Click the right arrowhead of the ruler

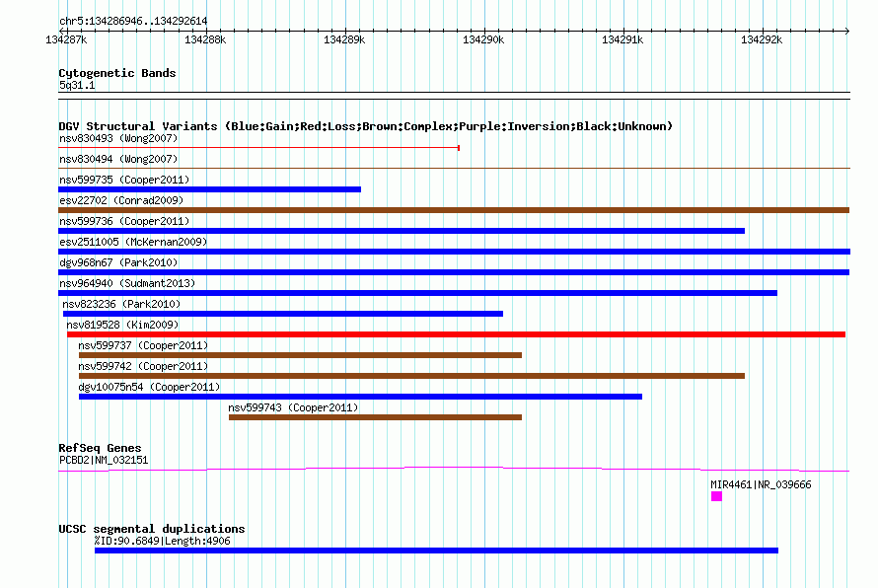[847, 31]
